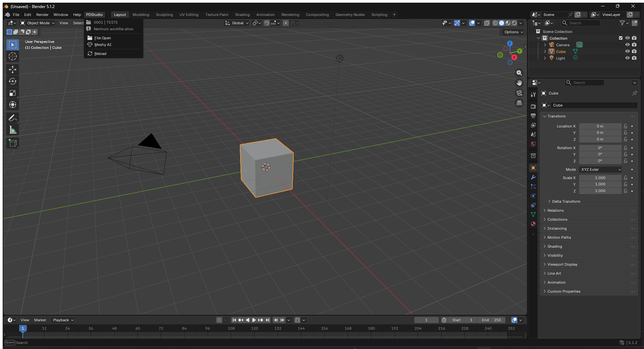Open the Object Mode dropdown

pos(37,23)
